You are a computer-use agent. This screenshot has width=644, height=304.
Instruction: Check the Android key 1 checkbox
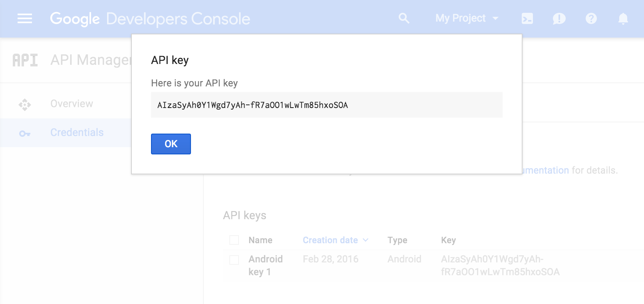tap(234, 260)
